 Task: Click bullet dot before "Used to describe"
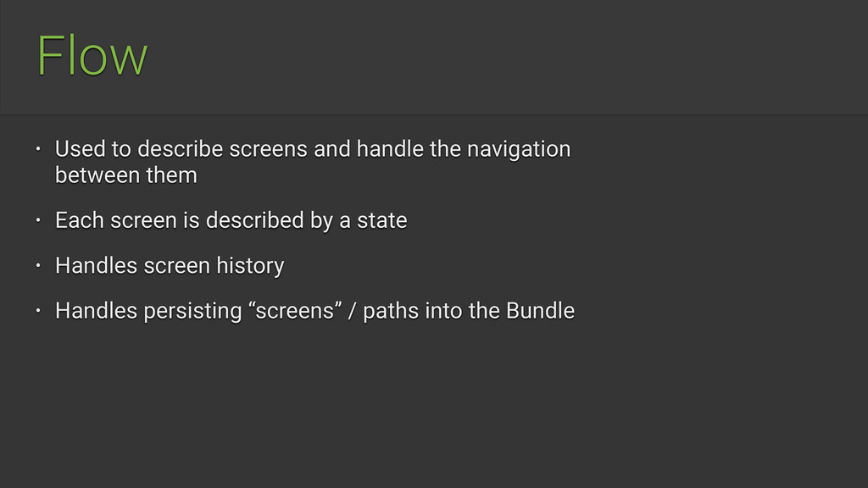(x=38, y=149)
